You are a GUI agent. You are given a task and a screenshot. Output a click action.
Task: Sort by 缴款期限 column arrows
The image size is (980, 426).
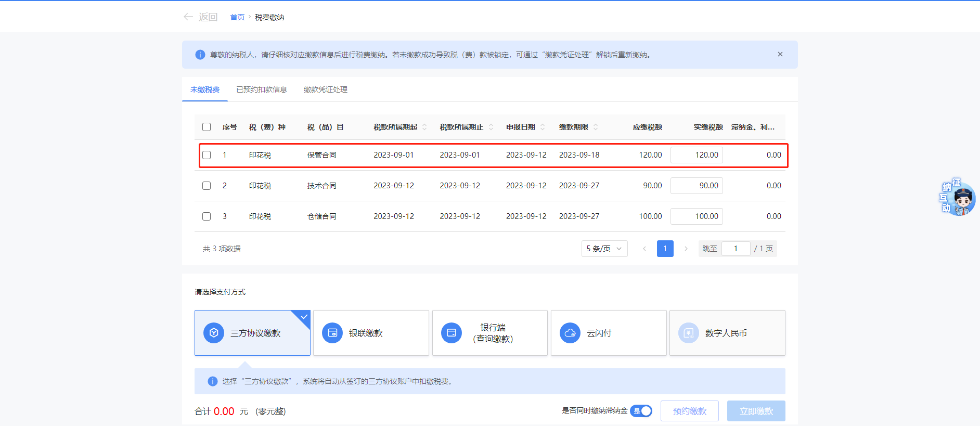(x=596, y=127)
